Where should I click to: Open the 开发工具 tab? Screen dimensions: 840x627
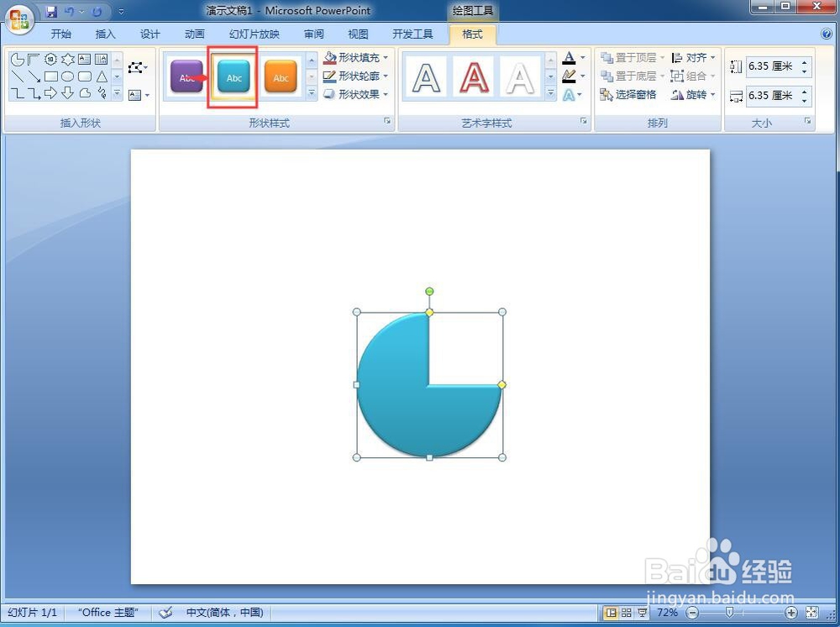point(412,34)
